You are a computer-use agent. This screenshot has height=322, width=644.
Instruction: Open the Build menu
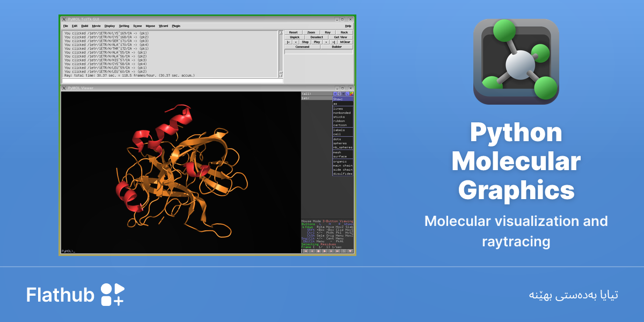(x=85, y=26)
